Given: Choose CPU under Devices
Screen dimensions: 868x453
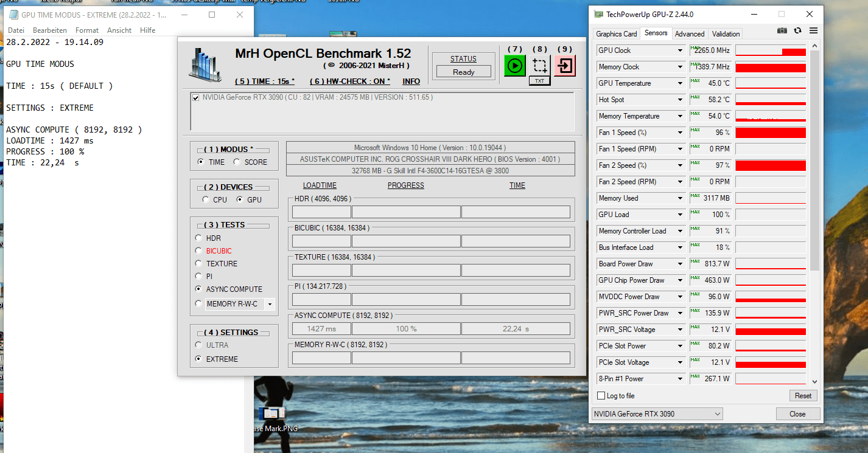Looking at the screenshot, I should (x=205, y=199).
